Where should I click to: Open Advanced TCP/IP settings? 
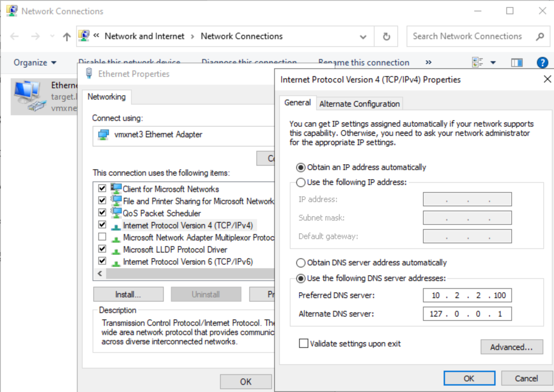pyautogui.click(x=511, y=347)
